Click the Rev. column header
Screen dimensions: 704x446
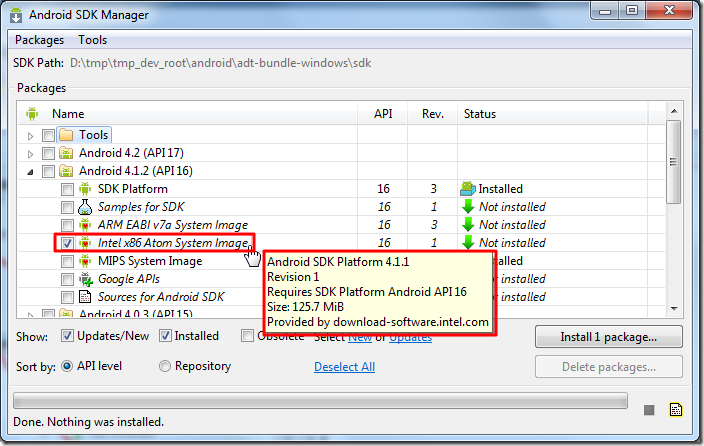pos(433,114)
